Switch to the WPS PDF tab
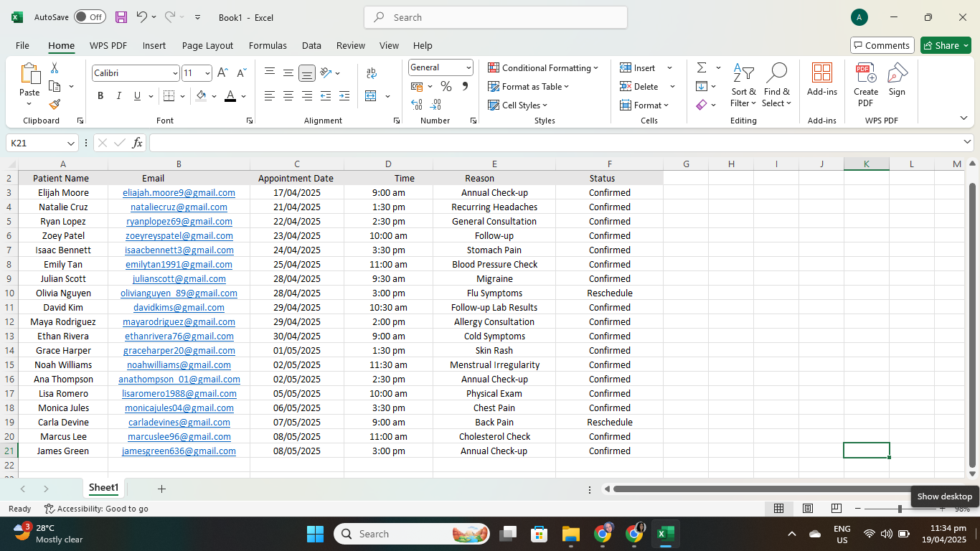980x551 pixels. coord(108,45)
